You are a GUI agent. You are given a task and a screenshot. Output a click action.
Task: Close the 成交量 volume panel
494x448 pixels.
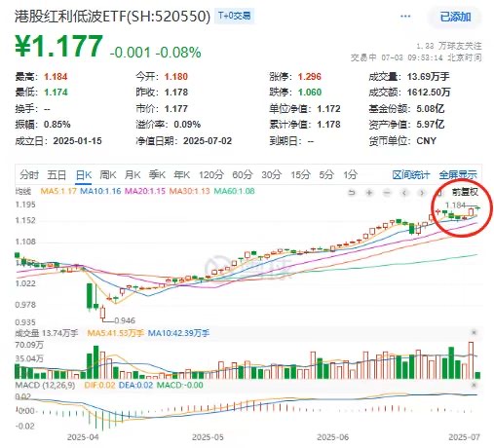click(474, 332)
